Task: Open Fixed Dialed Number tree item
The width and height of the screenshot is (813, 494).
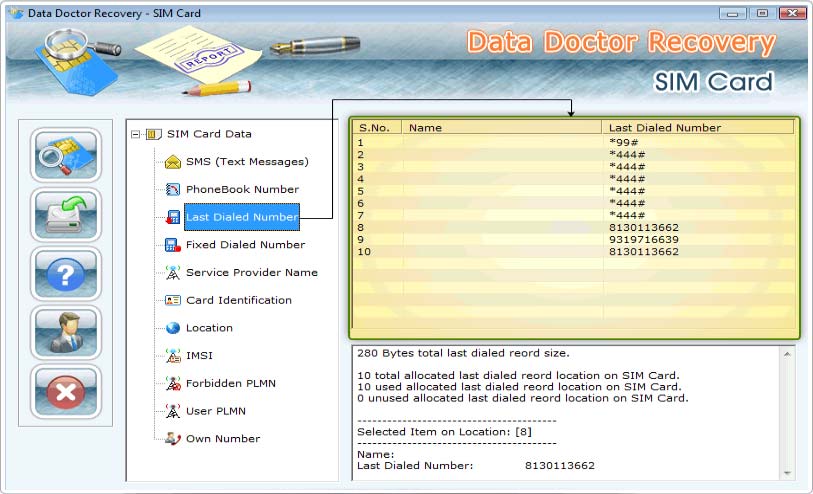Action: [x=245, y=245]
